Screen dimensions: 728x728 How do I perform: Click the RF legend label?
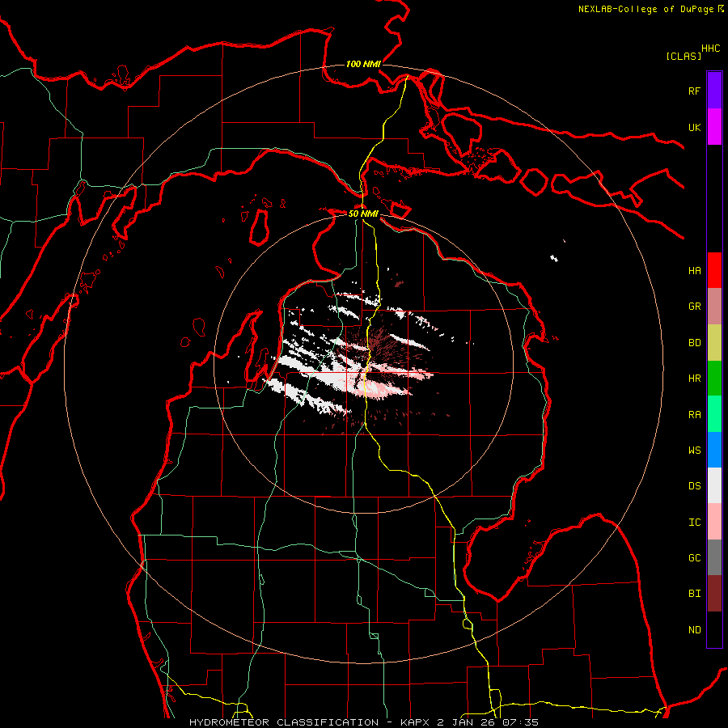point(694,91)
